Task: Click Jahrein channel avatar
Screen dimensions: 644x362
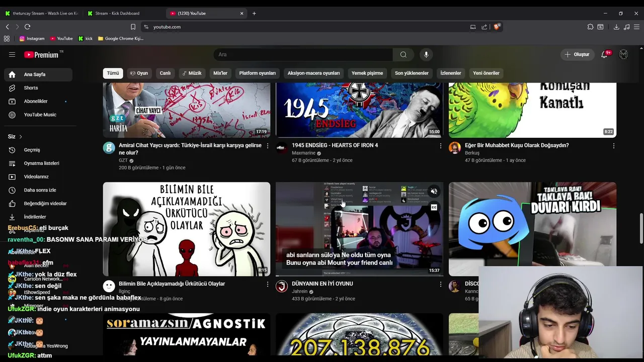Action: pyautogui.click(x=282, y=286)
